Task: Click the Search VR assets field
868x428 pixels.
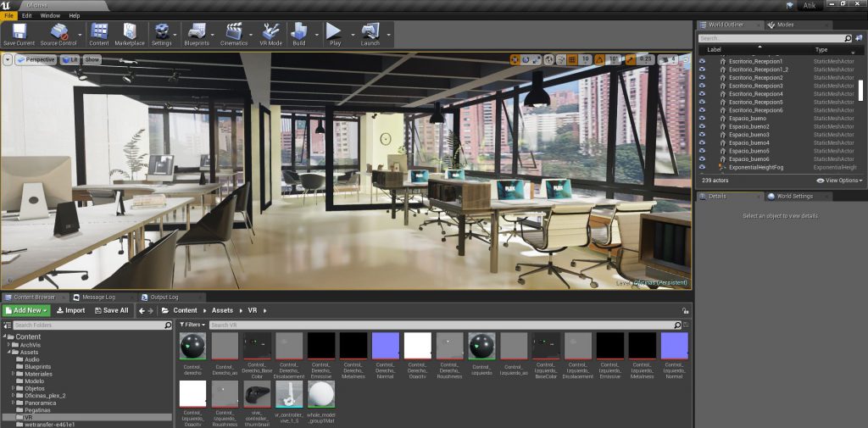Action: pyautogui.click(x=444, y=325)
